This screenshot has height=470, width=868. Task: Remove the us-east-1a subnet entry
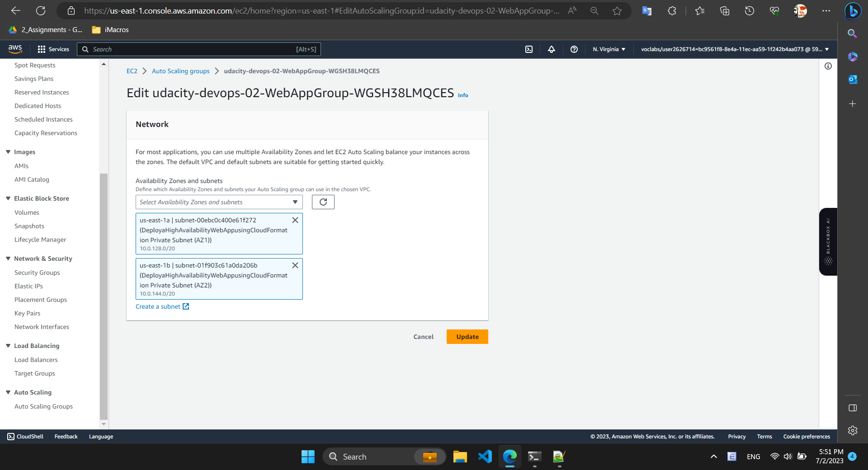(x=295, y=220)
